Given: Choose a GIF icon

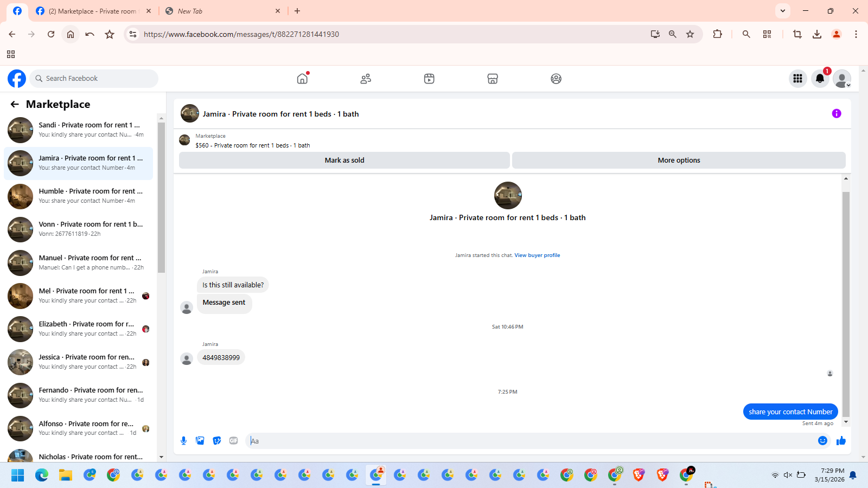Looking at the screenshot, I should pos(234,441).
